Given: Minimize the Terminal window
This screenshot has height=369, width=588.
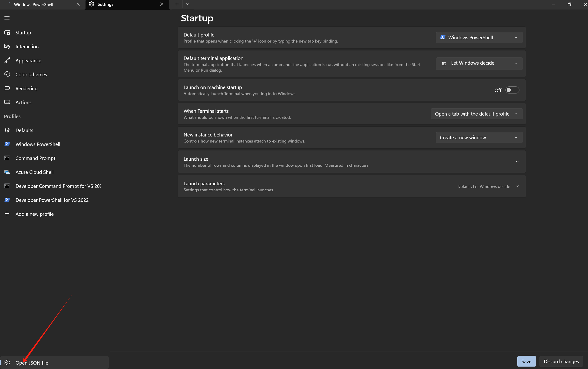Looking at the screenshot, I should click(553, 4).
